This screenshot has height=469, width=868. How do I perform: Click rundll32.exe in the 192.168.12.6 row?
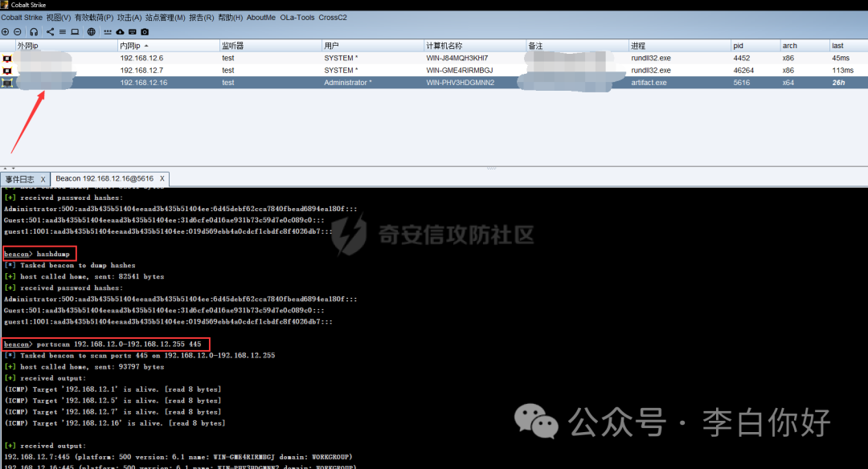(x=651, y=58)
